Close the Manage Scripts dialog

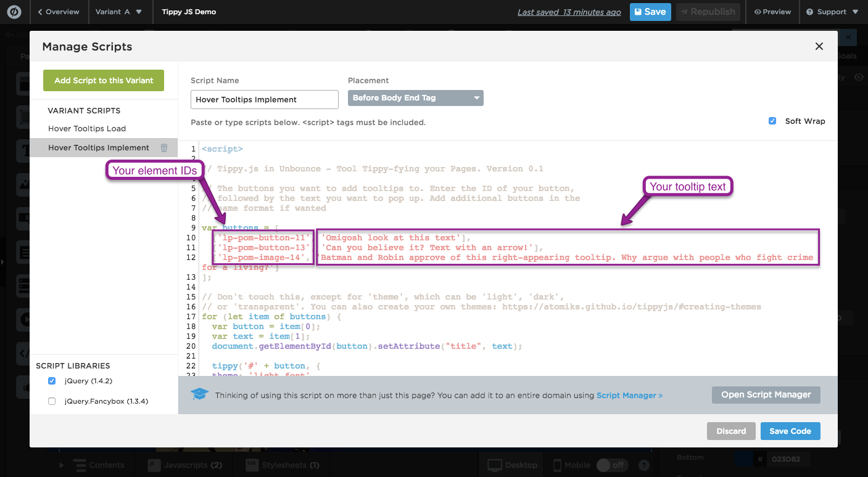click(x=819, y=46)
